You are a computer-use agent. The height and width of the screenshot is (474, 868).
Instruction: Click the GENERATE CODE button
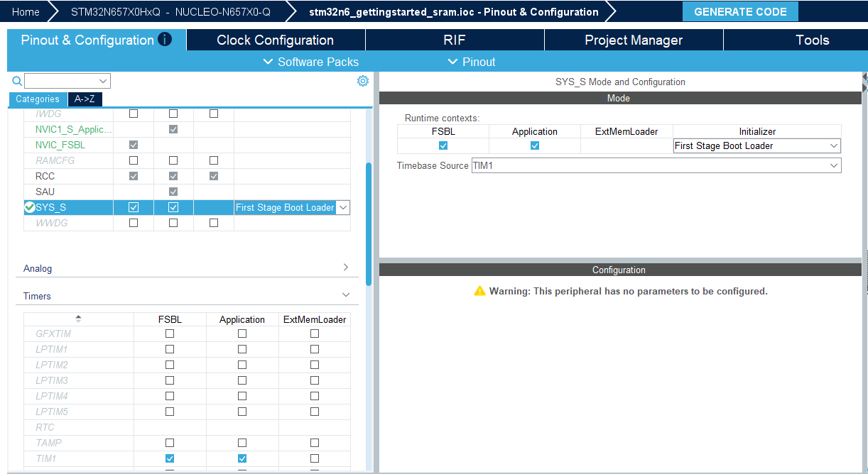click(740, 11)
